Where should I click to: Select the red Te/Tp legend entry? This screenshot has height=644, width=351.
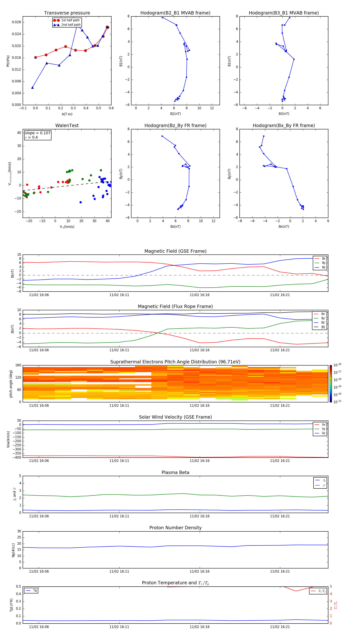tap(318, 591)
